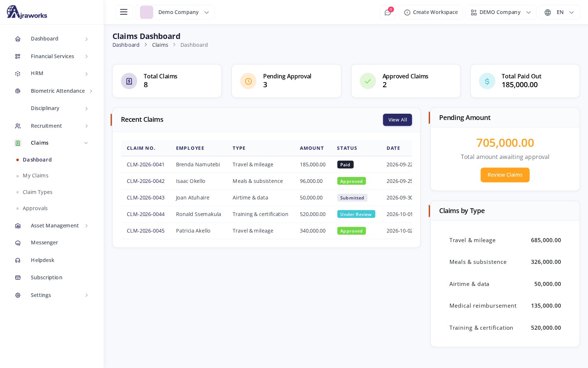This screenshot has height=368, width=588.
Task: Toggle the hamburger sidebar menu
Action: [124, 12]
